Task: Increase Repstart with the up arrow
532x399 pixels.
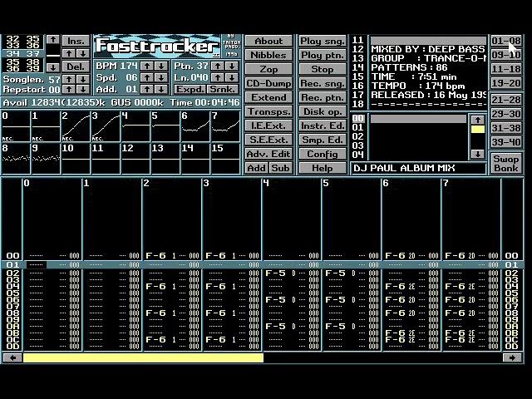Action: (69, 90)
